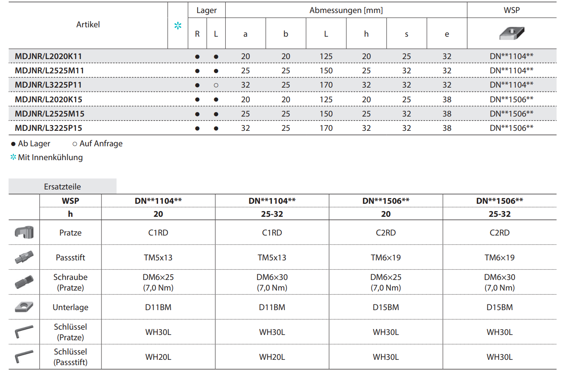Screen dimensions: 588x381
Task: Select the Ersatzteile tab header
Action: pos(62,187)
